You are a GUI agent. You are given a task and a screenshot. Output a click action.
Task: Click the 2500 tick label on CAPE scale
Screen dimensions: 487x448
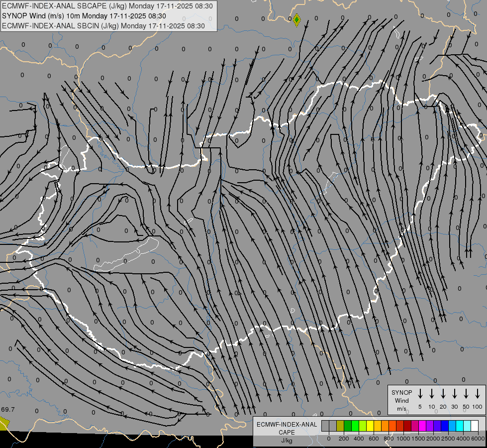[448, 439]
